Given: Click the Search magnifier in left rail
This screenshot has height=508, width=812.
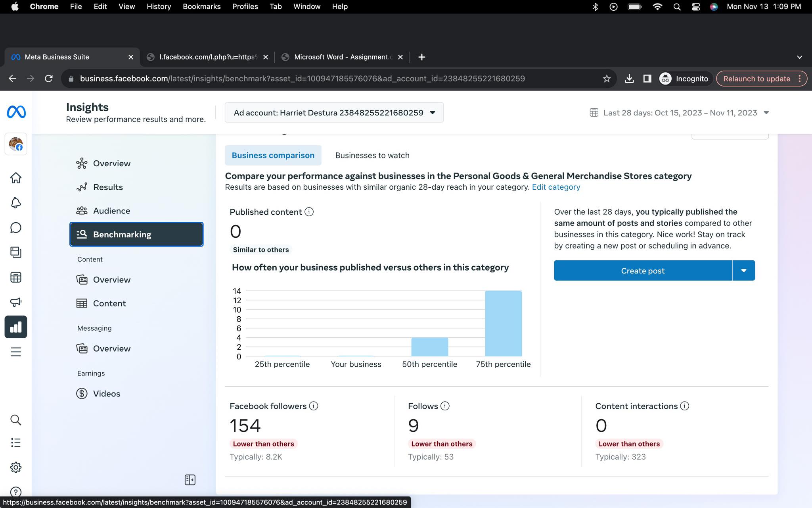Looking at the screenshot, I should [x=16, y=420].
